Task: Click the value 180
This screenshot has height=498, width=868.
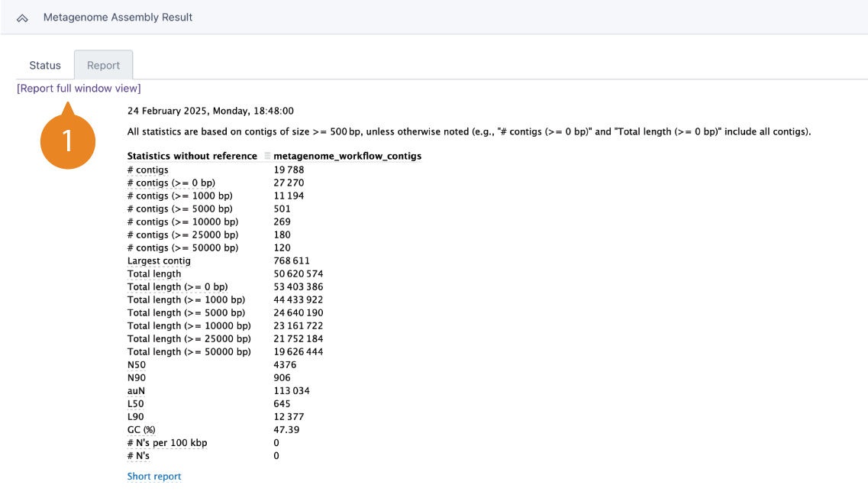Action: pyautogui.click(x=282, y=235)
